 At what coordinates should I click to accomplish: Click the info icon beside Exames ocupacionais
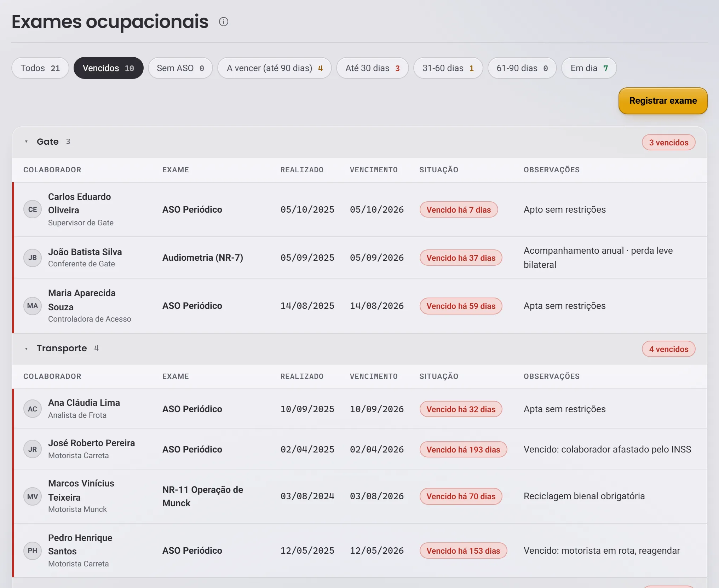tap(224, 22)
